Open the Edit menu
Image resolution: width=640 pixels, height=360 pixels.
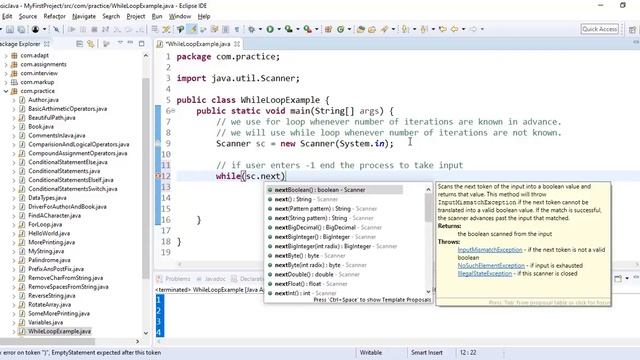pos(7,16)
